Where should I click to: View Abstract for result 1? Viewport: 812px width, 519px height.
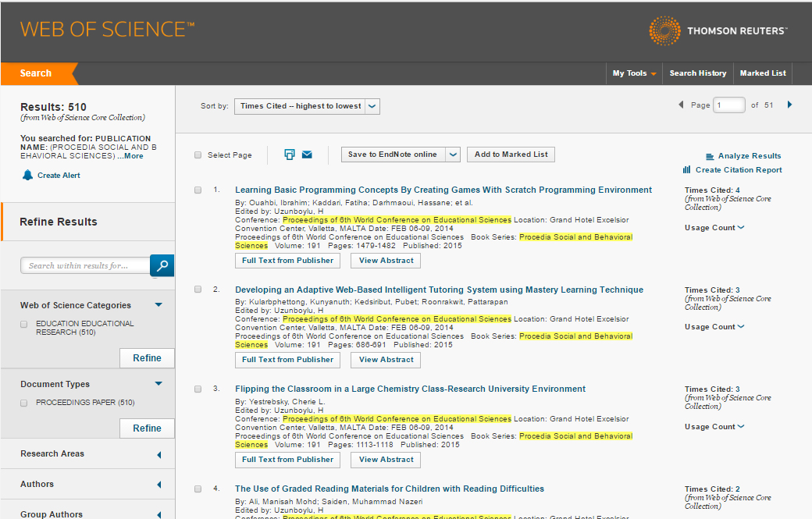point(386,261)
